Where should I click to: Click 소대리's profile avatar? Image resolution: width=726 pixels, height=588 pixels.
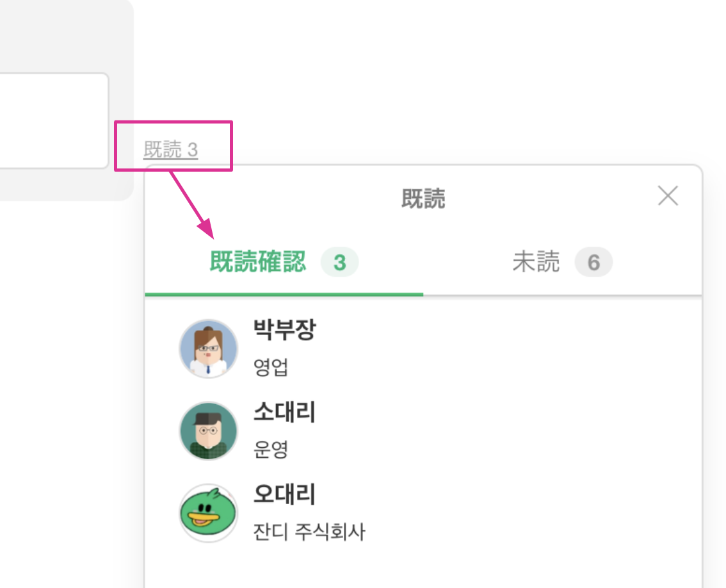[208, 430]
